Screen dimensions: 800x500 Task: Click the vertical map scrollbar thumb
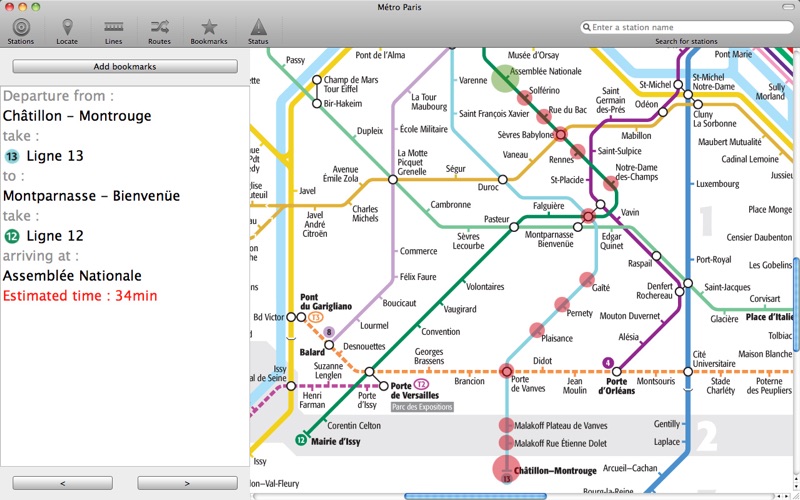[796, 304]
